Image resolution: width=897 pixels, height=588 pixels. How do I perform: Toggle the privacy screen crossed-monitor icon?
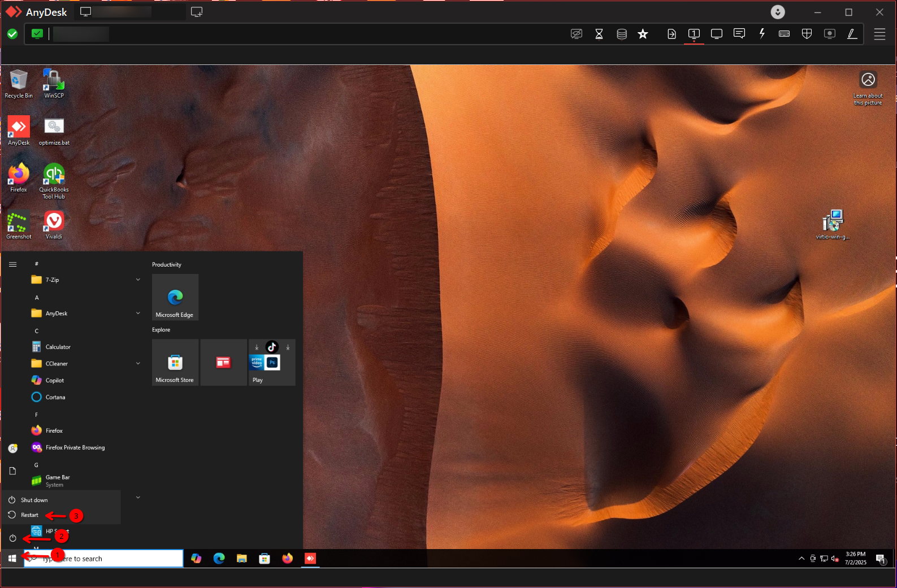click(576, 34)
